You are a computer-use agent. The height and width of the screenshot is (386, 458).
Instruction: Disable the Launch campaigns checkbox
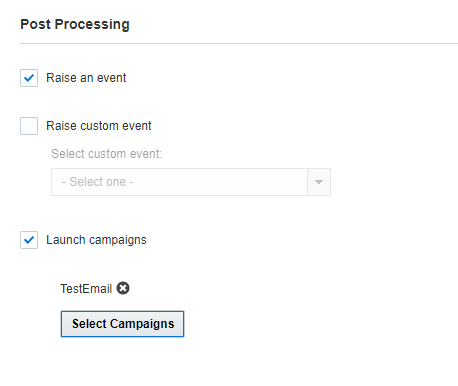coord(29,240)
